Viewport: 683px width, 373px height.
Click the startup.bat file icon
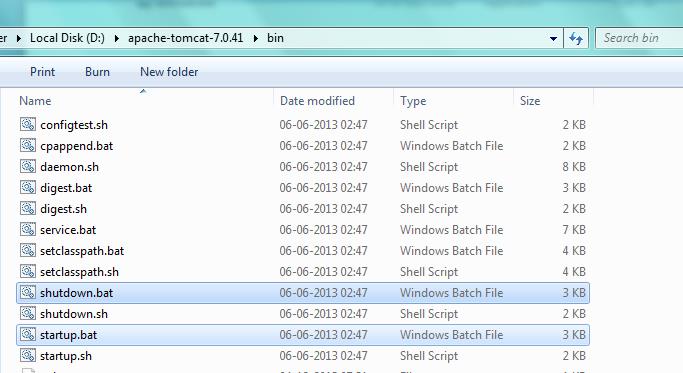[27, 335]
